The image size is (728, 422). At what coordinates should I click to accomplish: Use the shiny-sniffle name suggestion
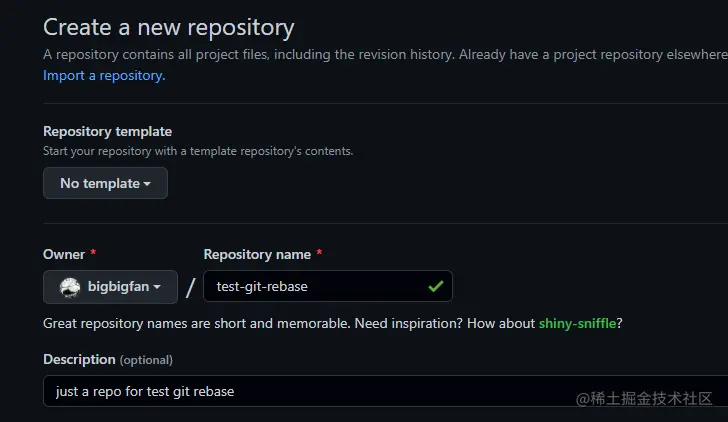[x=577, y=323]
